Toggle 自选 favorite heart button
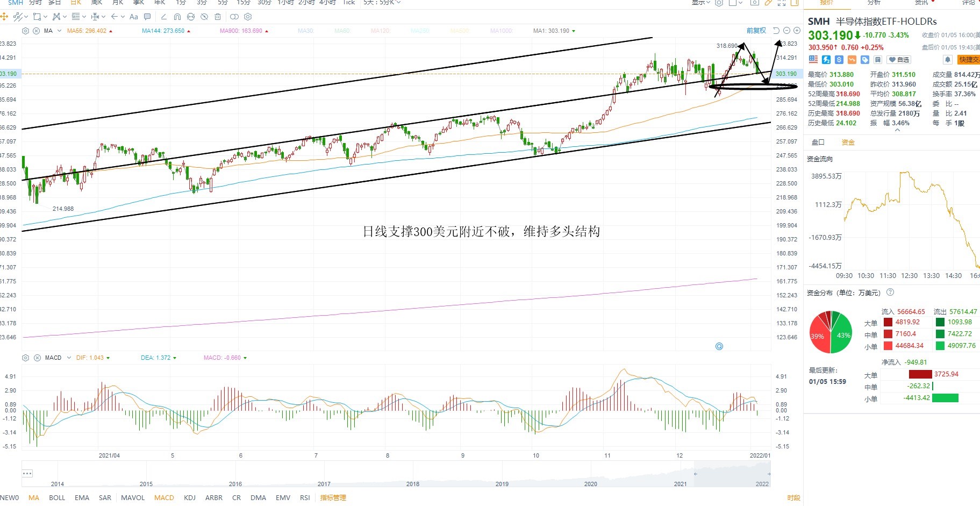 click(x=899, y=60)
